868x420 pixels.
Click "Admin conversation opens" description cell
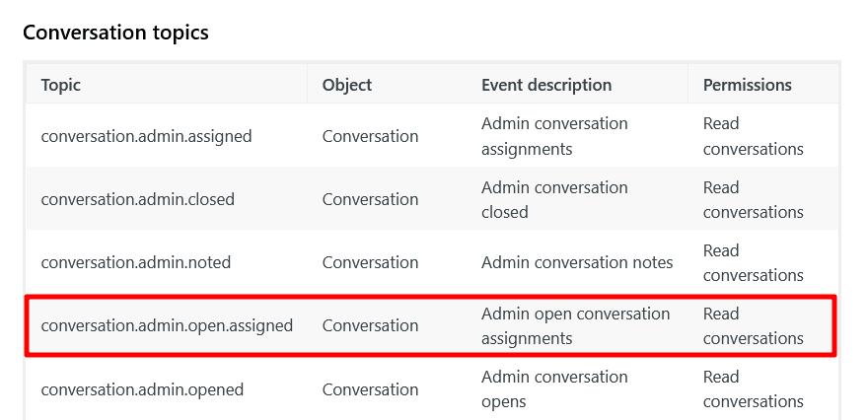(554, 388)
